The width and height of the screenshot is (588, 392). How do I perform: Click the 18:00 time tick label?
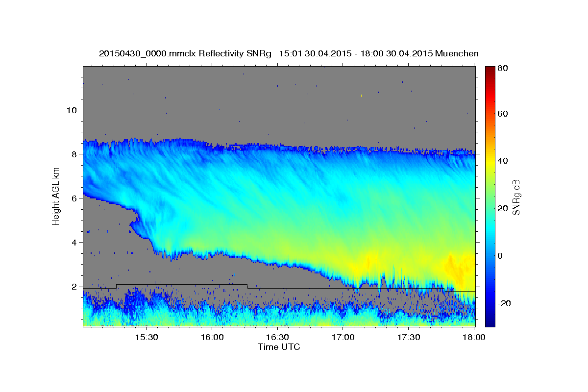click(x=474, y=337)
